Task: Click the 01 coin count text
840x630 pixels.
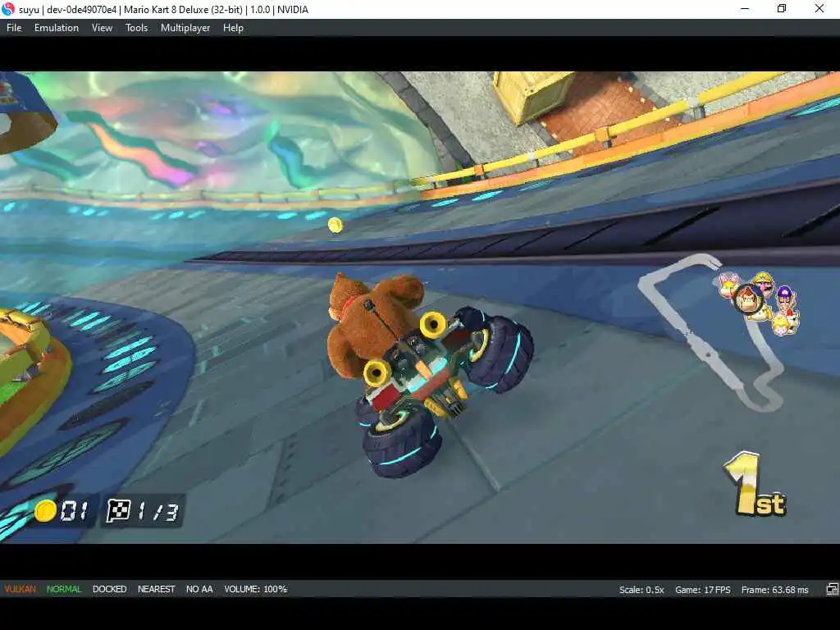Action: [x=75, y=511]
